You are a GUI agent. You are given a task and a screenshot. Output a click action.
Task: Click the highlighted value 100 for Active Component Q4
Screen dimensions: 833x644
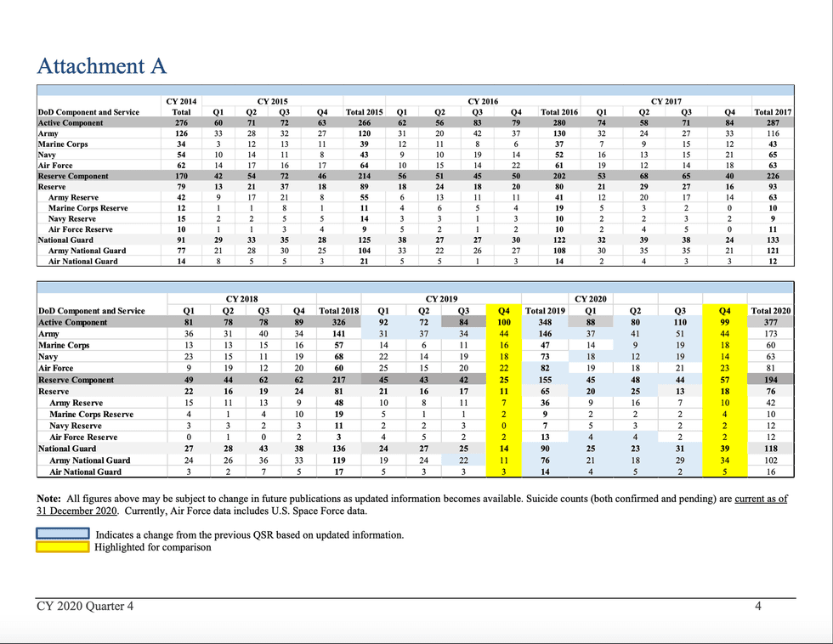point(503,322)
